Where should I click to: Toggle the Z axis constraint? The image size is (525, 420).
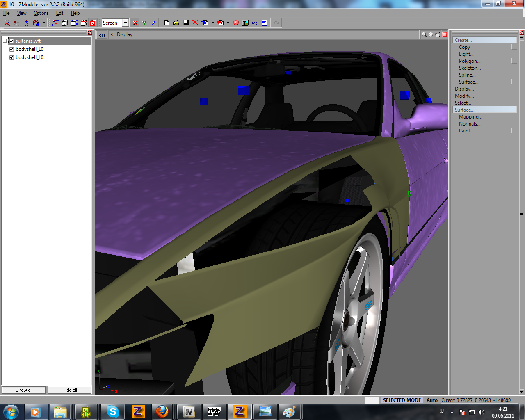[x=154, y=23]
